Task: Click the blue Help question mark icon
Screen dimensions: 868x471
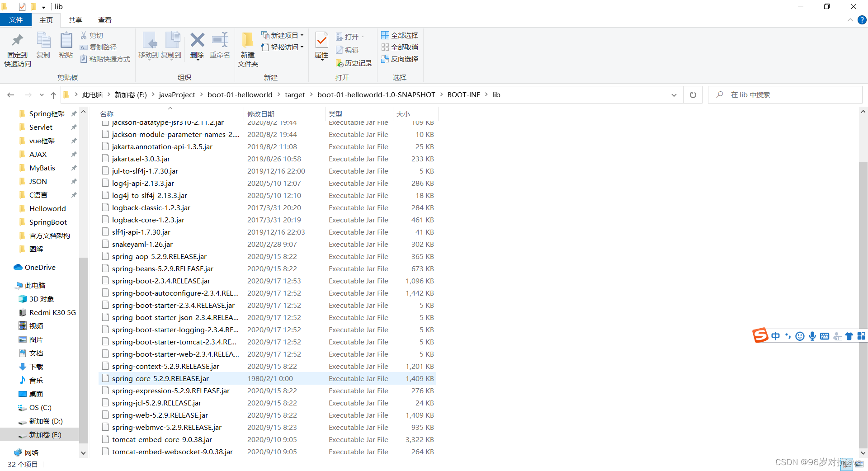Action: tap(862, 20)
